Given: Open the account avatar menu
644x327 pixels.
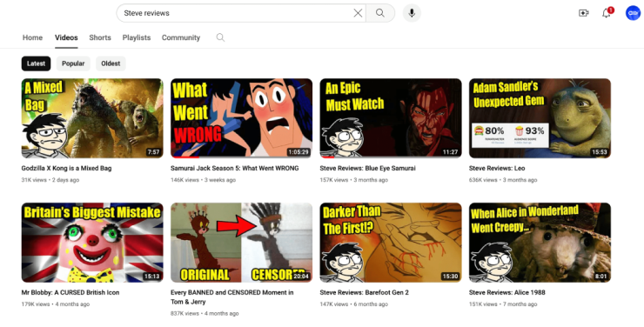Looking at the screenshot, I should tap(633, 13).
